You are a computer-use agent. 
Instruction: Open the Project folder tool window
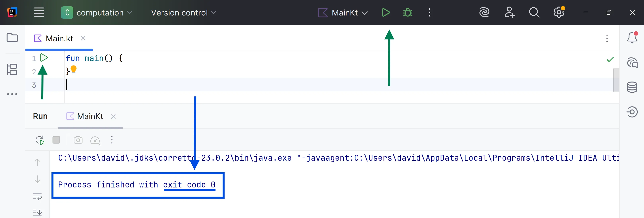click(12, 38)
